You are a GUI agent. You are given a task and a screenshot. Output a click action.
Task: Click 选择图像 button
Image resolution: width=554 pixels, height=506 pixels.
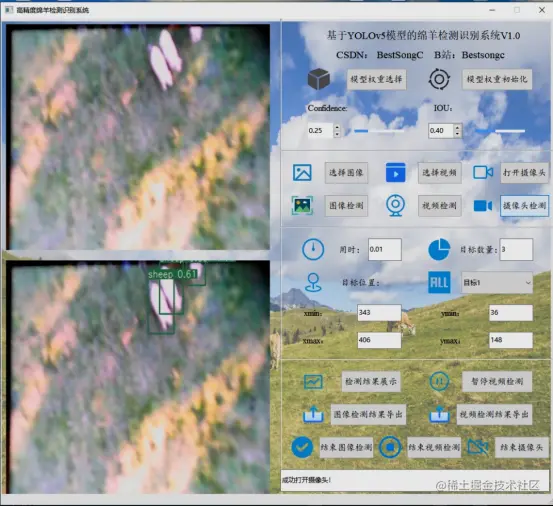346,173
